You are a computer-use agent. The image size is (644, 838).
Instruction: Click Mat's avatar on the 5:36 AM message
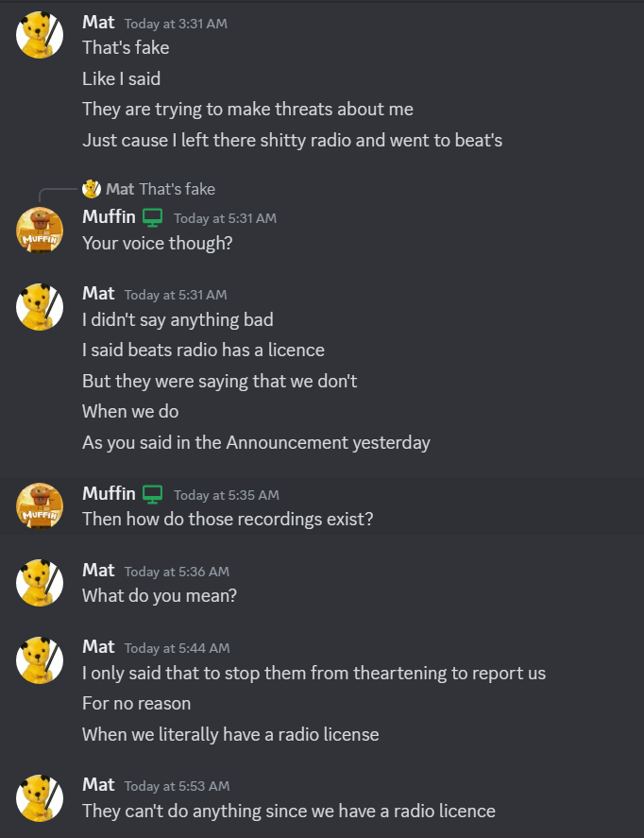pos(40,583)
